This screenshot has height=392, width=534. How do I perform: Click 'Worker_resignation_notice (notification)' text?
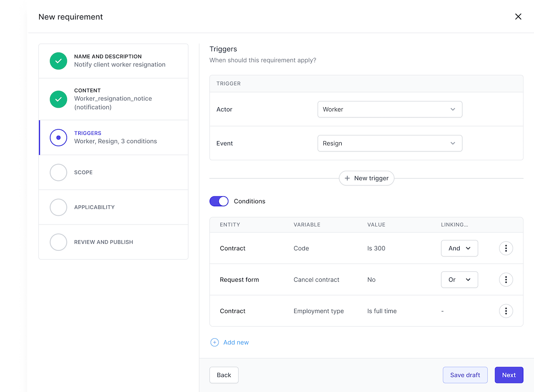point(113,103)
